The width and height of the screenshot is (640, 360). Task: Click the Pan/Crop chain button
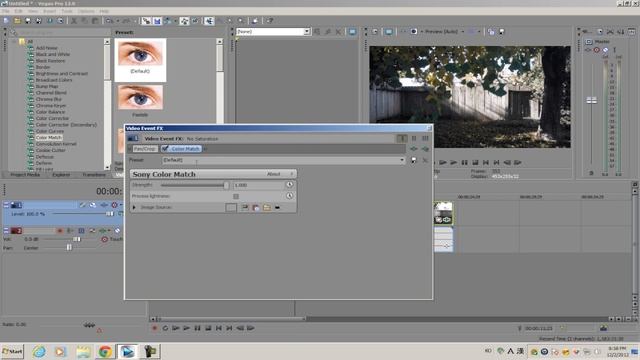click(145, 149)
